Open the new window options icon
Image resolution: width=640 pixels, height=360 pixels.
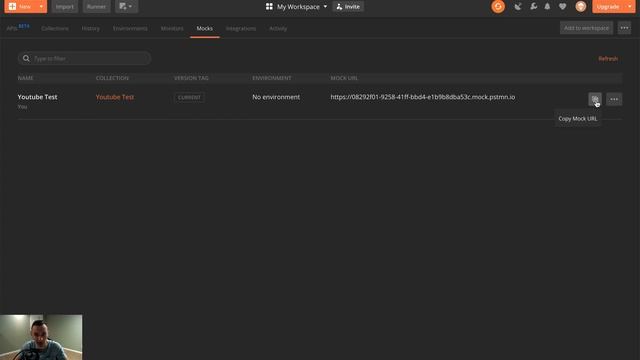126,7
